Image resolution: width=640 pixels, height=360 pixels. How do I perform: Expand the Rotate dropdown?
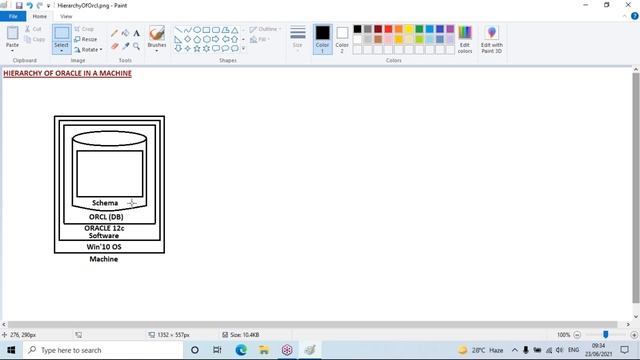point(88,49)
